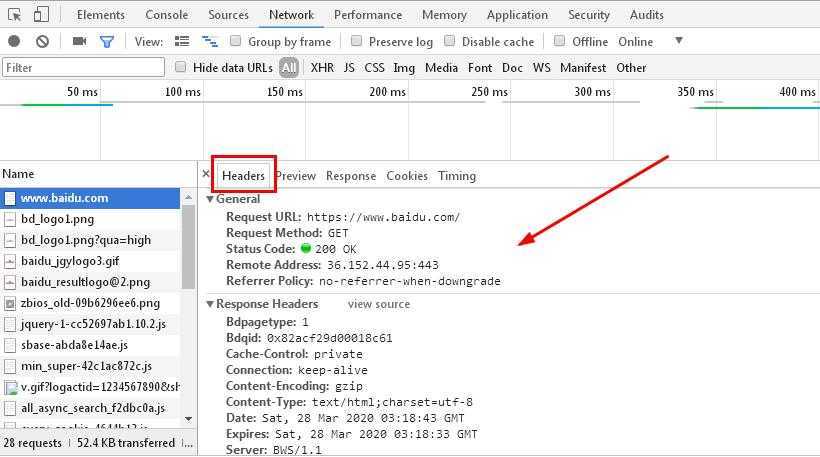Check Preserve log option
The image size is (820, 457).
(x=356, y=41)
